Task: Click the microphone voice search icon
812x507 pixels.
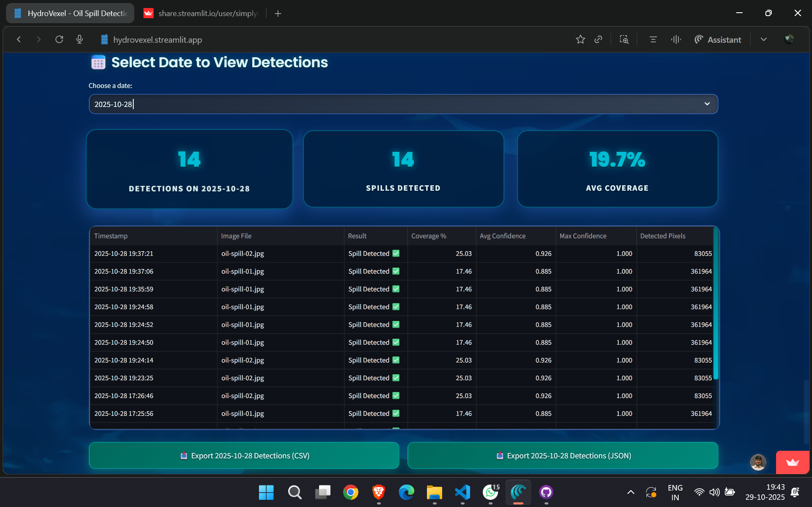Action: click(x=80, y=39)
